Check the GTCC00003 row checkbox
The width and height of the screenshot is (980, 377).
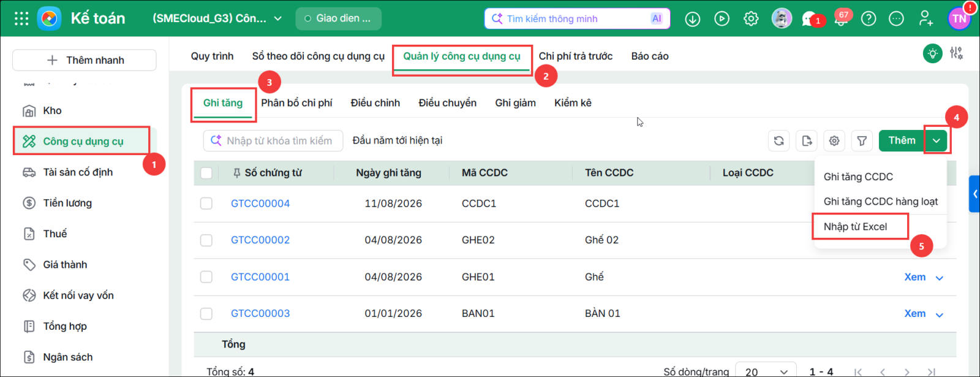(x=206, y=314)
